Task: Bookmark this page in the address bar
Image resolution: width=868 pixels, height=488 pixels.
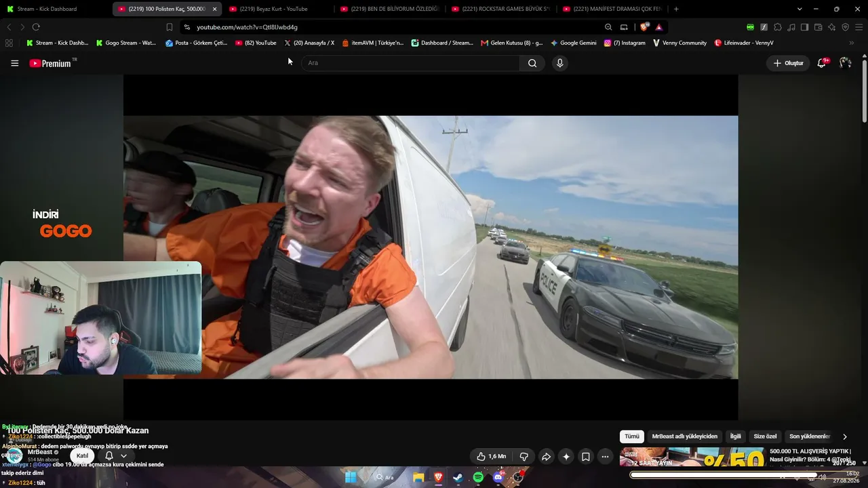Action: coord(170,27)
